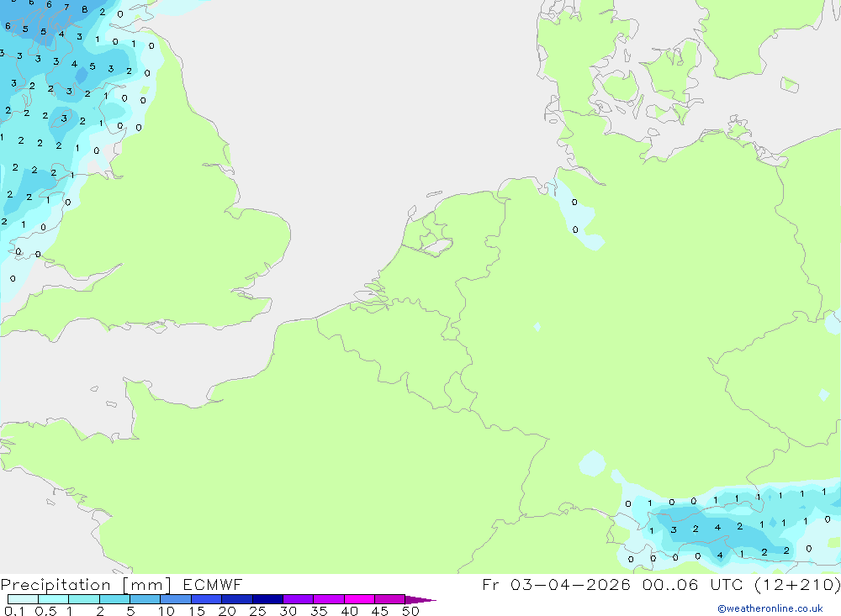
Task: Click the '8' precipitation value on the map
Action: point(84,9)
